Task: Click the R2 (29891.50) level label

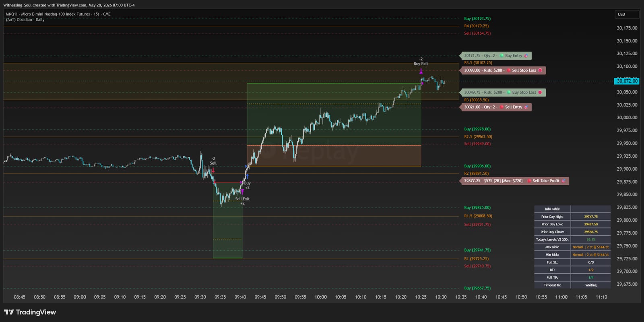Action: [x=477, y=173]
